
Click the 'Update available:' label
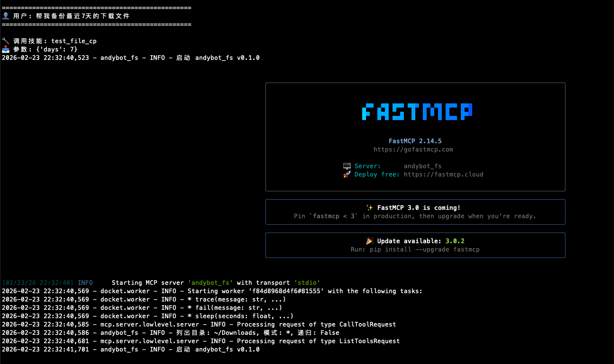tap(410, 241)
